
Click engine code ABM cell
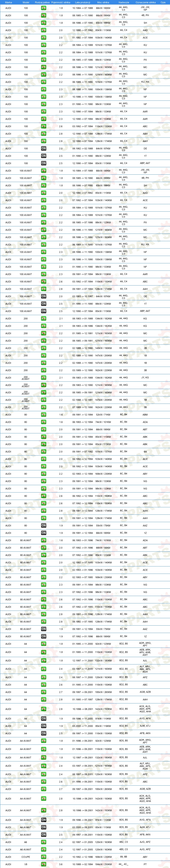(145, 414)
